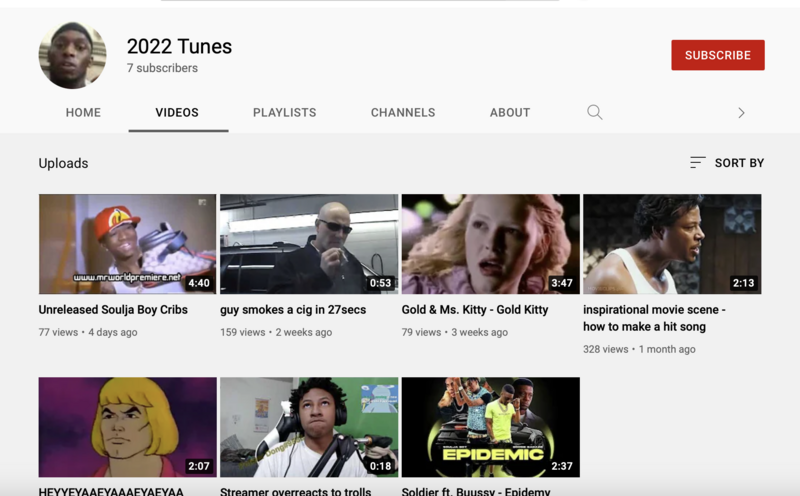Click the 4:40 duration badge
Viewport: 800px width, 496px height.
199,283
